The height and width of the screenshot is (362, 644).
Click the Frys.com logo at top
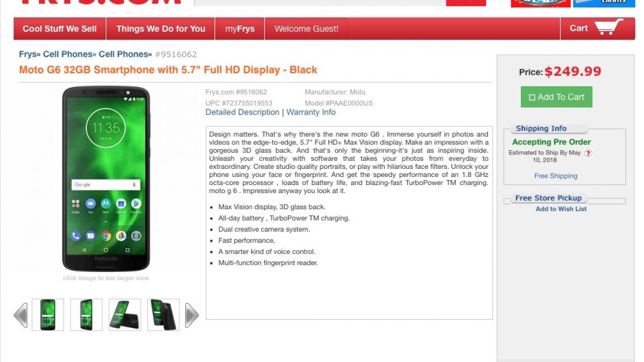click(x=101, y=2)
